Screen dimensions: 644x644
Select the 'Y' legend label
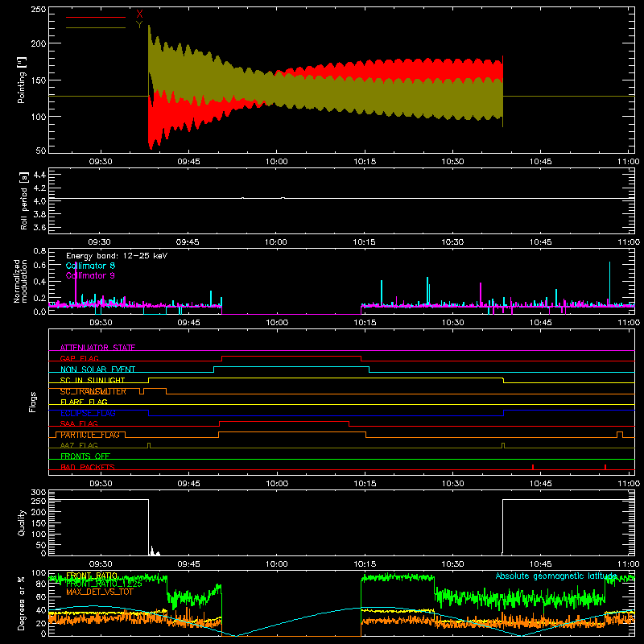139,25
